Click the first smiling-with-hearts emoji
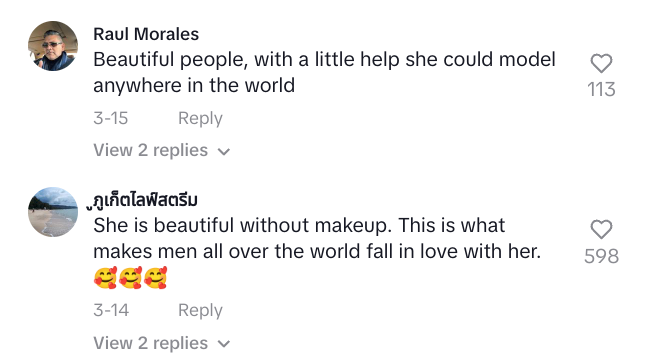Image resolution: width=657 pixels, height=364 pixels. click(x=105, y=277)
